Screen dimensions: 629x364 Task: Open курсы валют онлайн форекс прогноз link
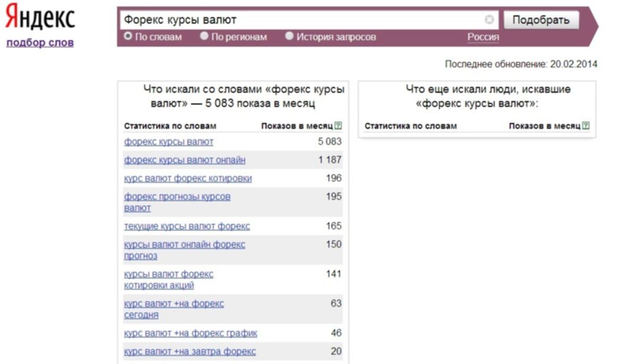(x=184, y=250)
